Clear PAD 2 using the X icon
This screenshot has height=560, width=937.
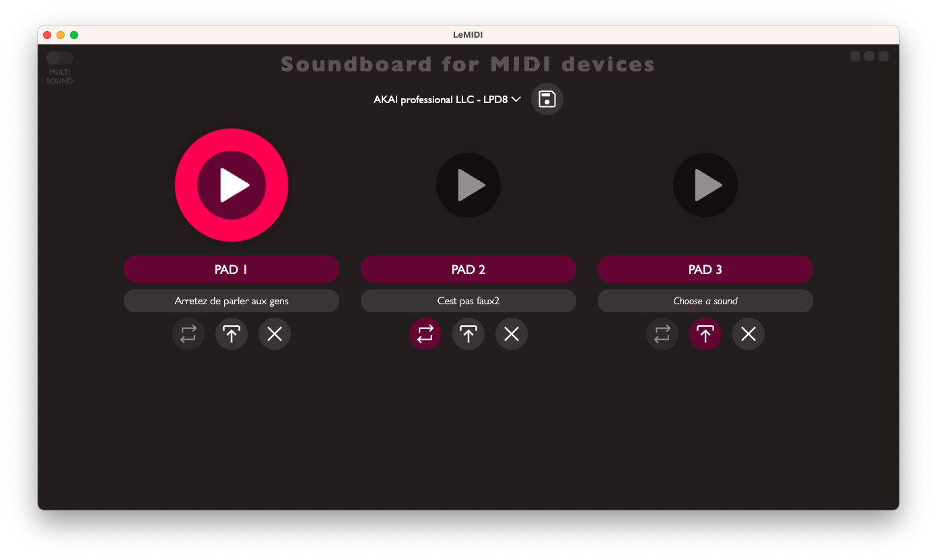512,334
